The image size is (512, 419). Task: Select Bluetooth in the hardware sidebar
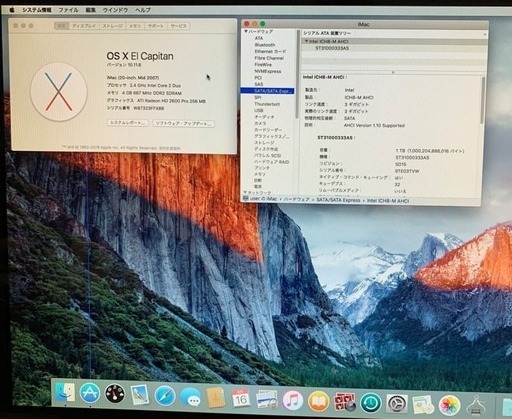click(x=265, y=45)
